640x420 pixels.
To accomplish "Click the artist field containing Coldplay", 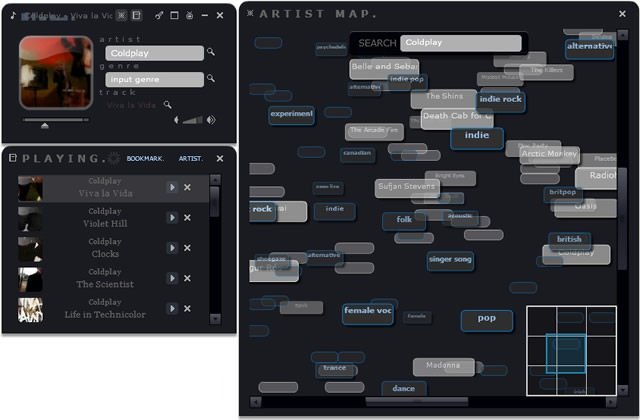I will coord(154,53).
